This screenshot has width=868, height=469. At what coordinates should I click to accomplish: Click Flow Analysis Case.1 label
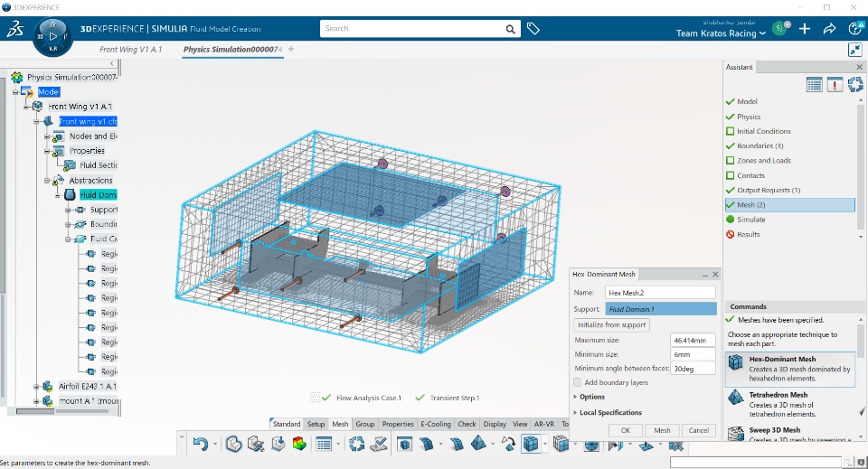coord(369,398)
